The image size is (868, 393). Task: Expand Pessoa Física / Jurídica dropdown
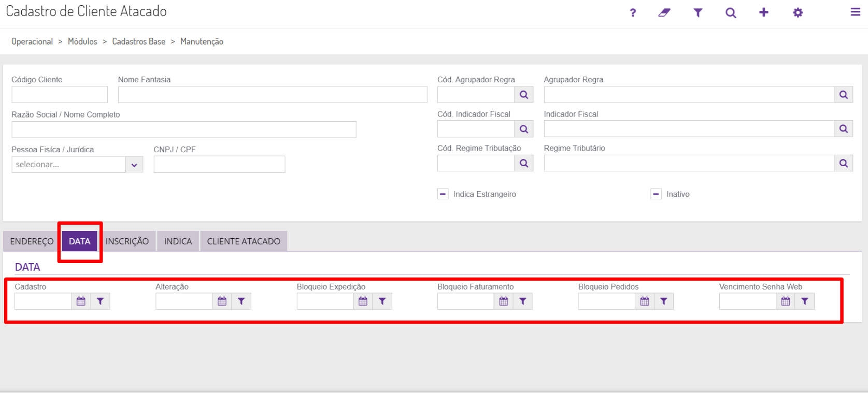point(134,165)
